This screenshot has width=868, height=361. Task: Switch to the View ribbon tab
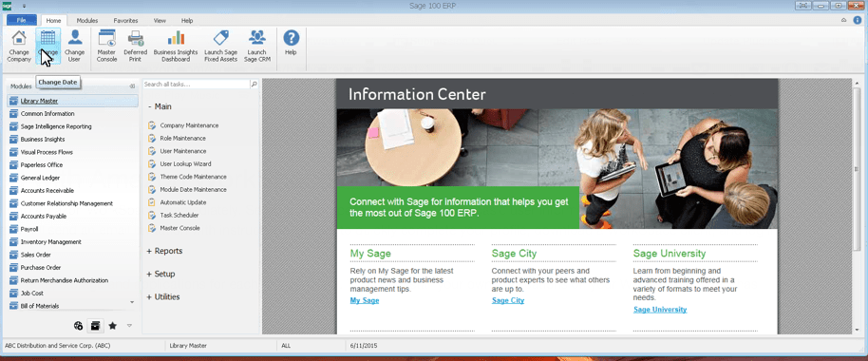pyautogui.click(x=160, y=21)
